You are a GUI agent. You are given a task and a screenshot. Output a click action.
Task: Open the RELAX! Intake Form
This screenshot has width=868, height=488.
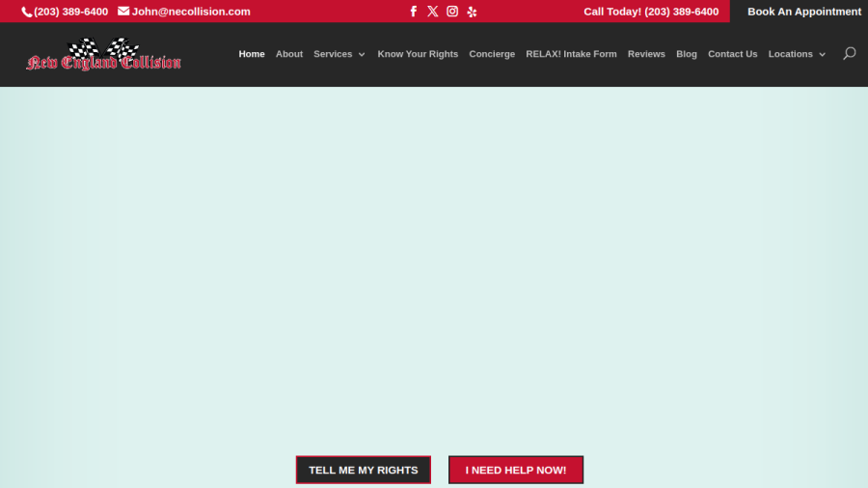point(571,54)
